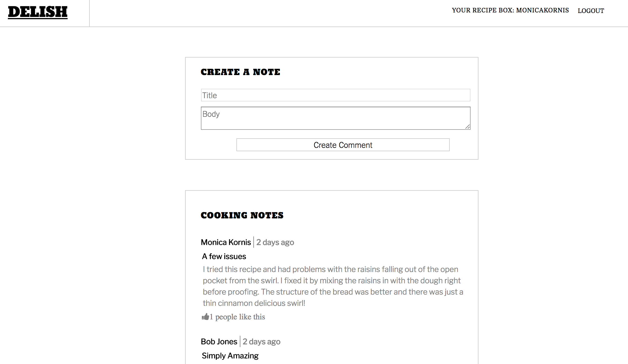
Task: Click the DELISH logo
Action: point(38,12)
